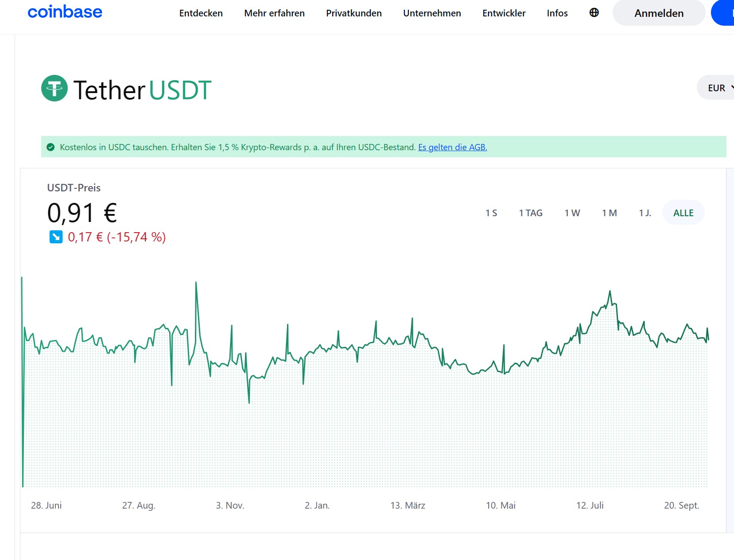
Task: Open the Entwickler menu
Action: 504,13
